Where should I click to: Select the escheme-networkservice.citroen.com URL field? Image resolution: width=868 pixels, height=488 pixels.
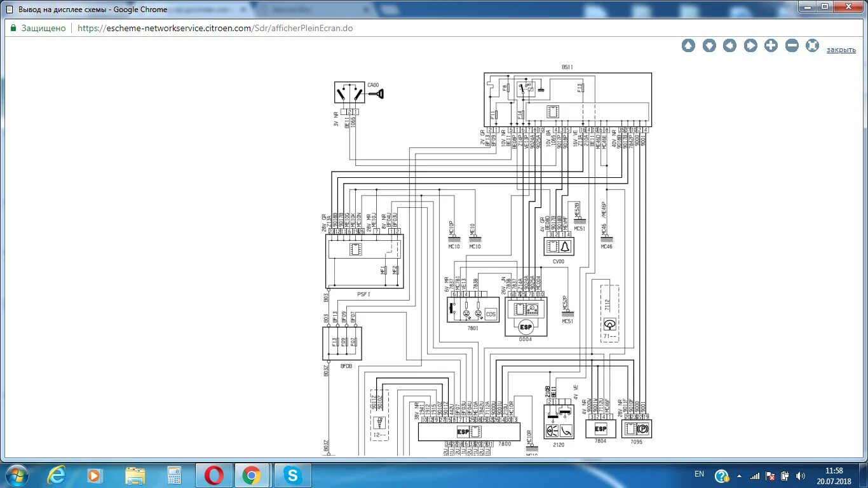click(215, 28)
